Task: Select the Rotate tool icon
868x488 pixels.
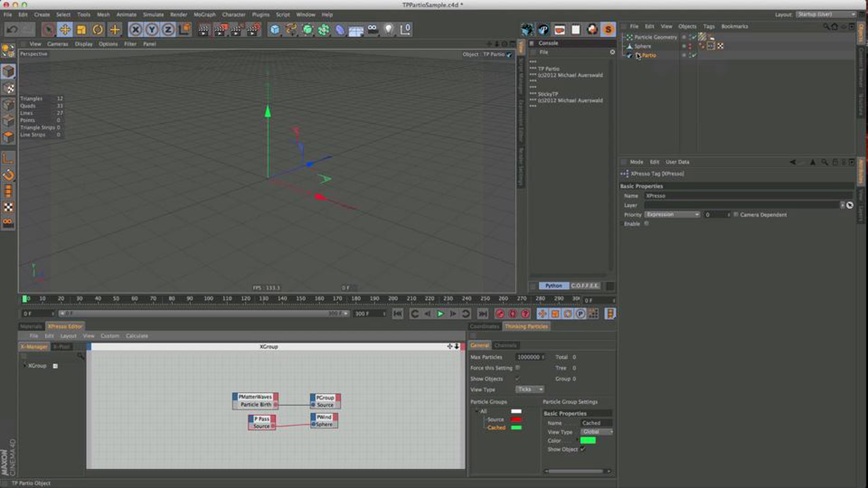Action: (98, 29)
